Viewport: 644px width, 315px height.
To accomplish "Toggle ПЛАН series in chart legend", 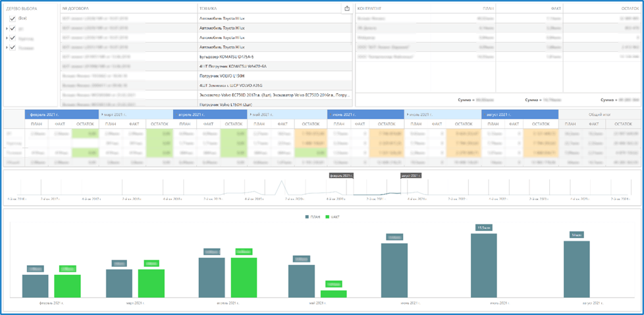I will (x=313, y=216).
